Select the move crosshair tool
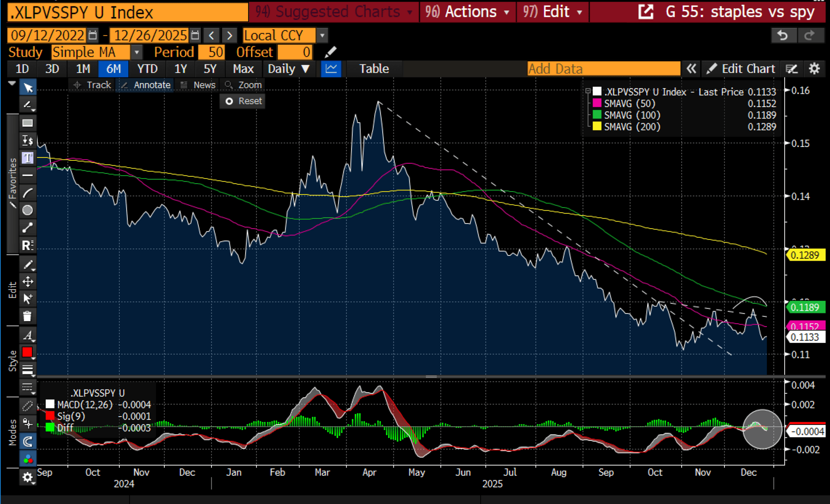This screenshot has width=830, height=504. point(27,282)
